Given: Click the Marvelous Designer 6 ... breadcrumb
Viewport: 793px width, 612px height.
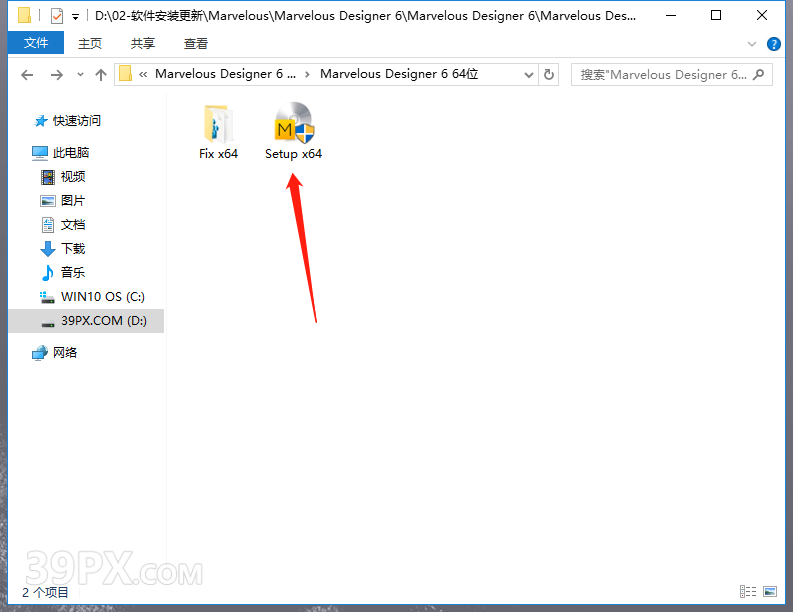Looking at the screenshot, I should pyautogui.click(x=225, y=74).
